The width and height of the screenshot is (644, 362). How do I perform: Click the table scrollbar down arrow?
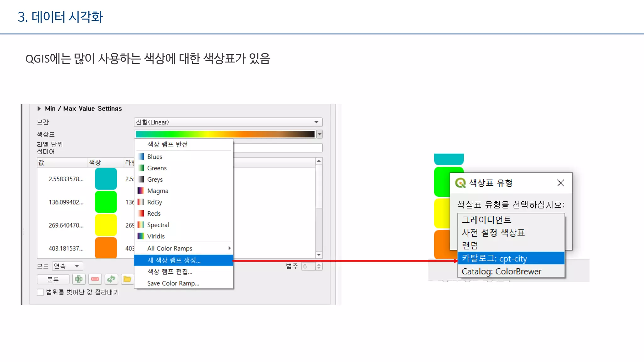coord(319,255)
